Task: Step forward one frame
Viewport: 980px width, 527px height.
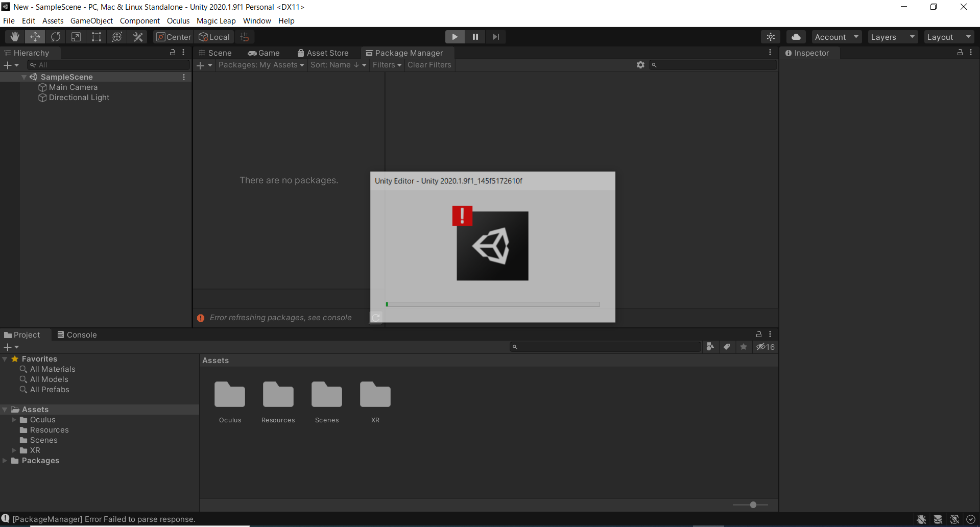Action: click(495, 37)
